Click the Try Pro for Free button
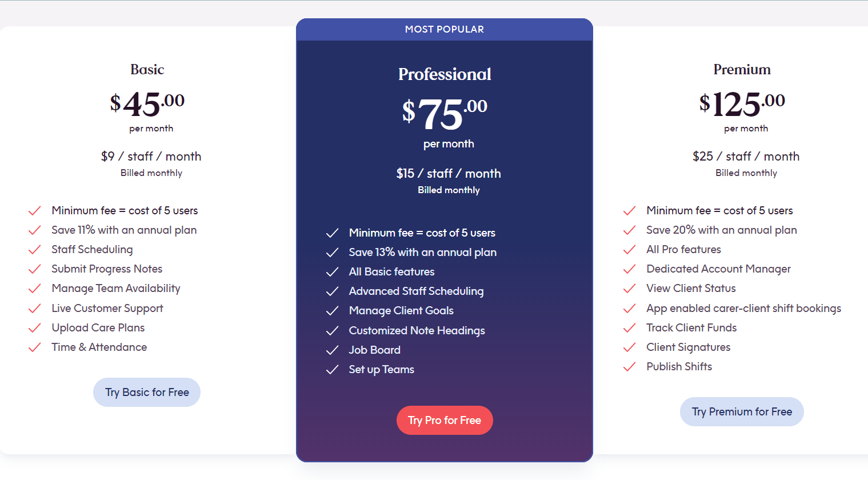Image resolution: width=868 pixels, height=480 pixels. pos(445,421)
